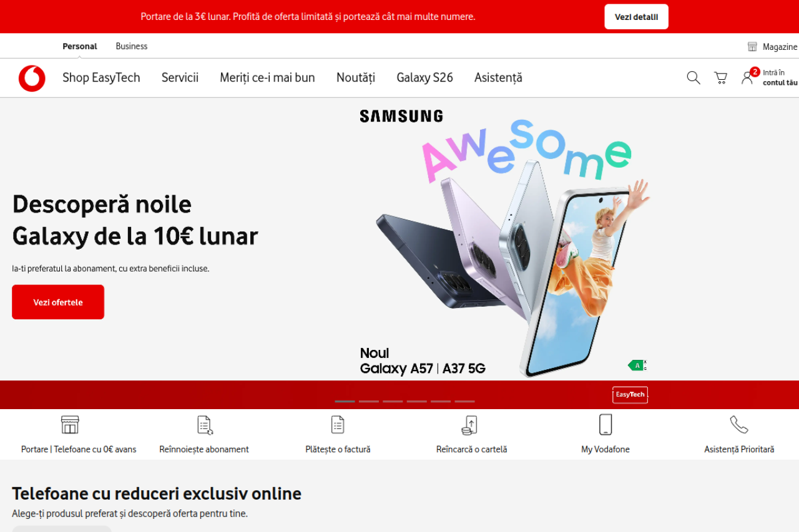Screen dimensions: 799x532
Task: Click the Asistență Prioritară phone icon
Action: tap(739, 425)
